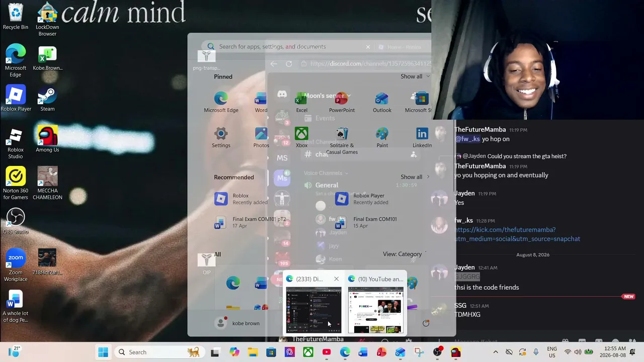Open Excel from Start menu Pinned apps
The image size is (644, 362).
[301, 102]
